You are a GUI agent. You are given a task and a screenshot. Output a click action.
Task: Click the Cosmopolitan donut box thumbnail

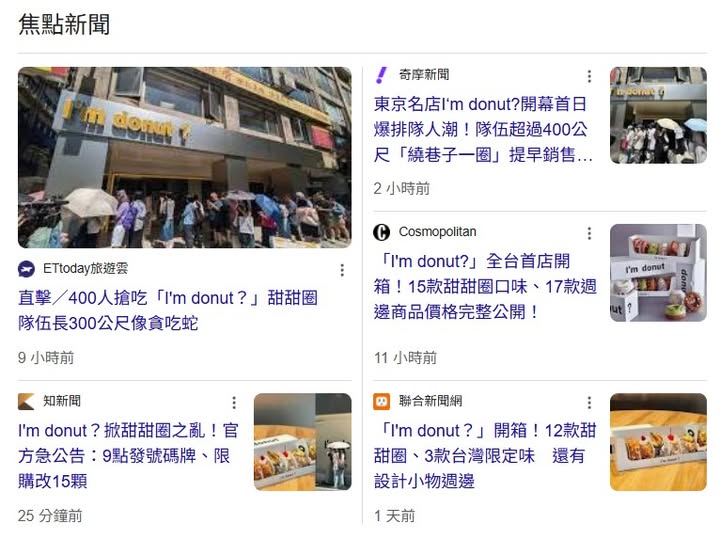pyautogui.click(x=658, y=273)
